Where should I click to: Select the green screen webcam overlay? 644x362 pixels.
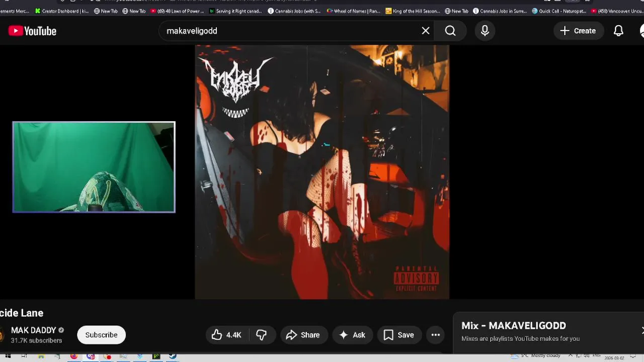click(94, 167)
